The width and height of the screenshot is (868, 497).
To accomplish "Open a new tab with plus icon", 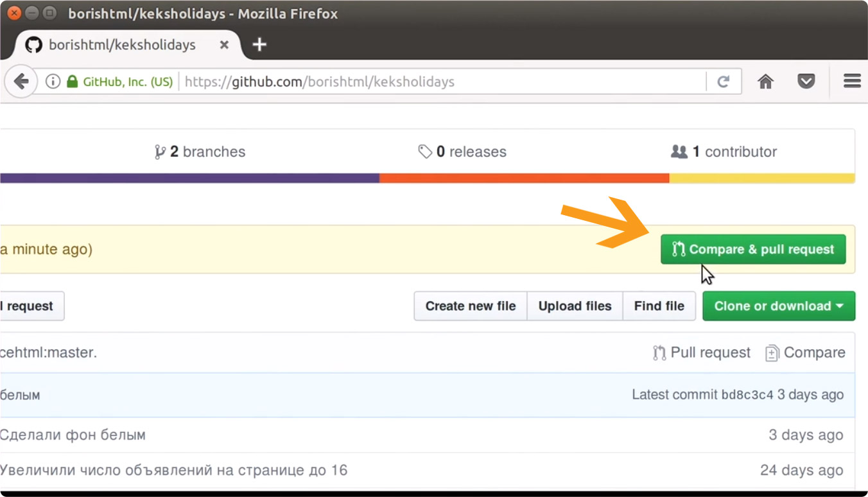I will pyautogui.click(x=259, y=44).
